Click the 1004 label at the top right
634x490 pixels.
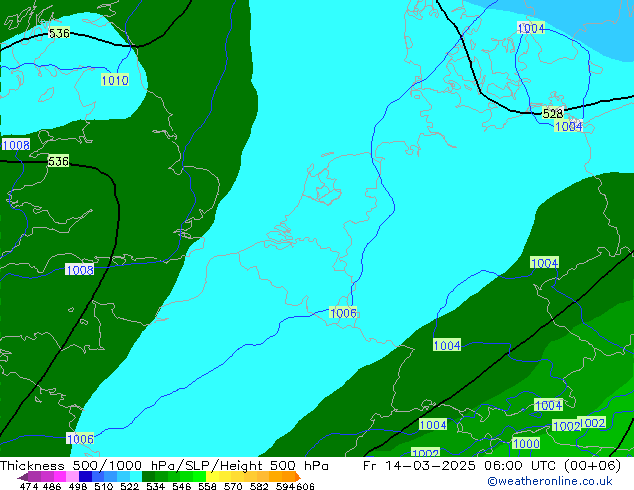tap(531, 28)
